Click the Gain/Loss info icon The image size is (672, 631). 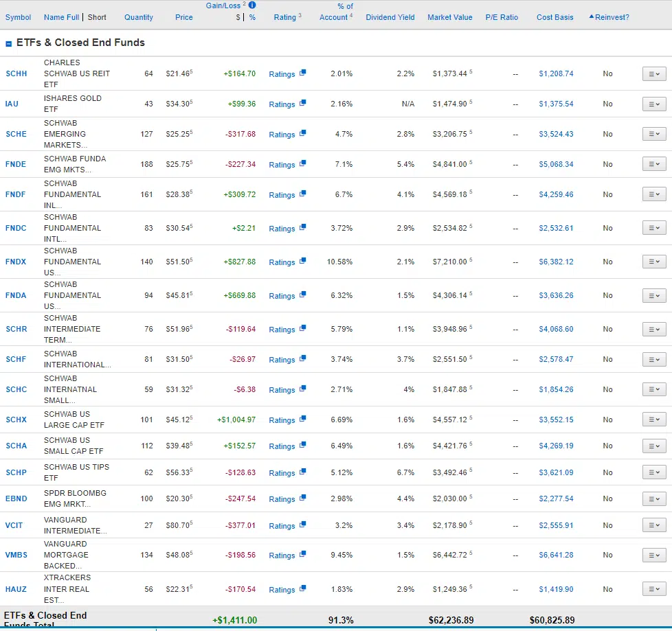pyautogui.click(x=252, y=5)
